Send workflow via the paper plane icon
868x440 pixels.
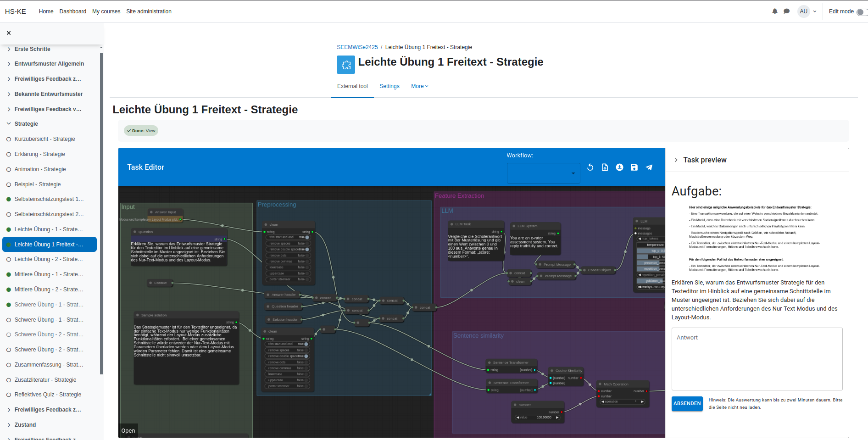point(649,167)
